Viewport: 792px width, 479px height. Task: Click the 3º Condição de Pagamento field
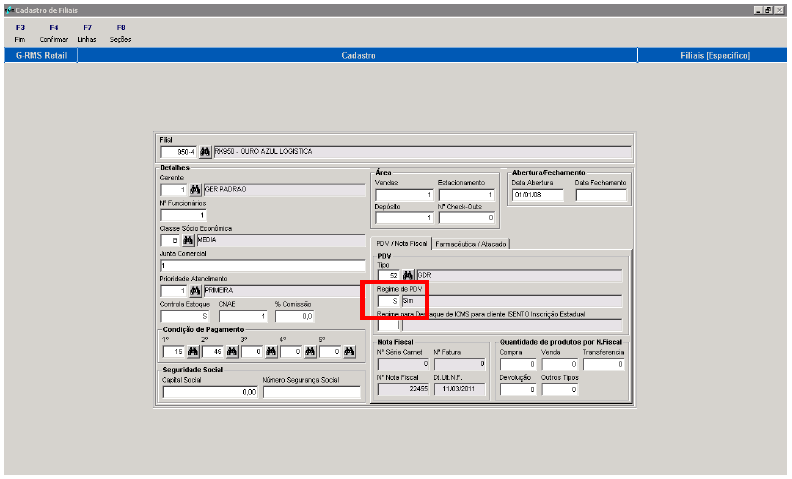pos(252,352)
